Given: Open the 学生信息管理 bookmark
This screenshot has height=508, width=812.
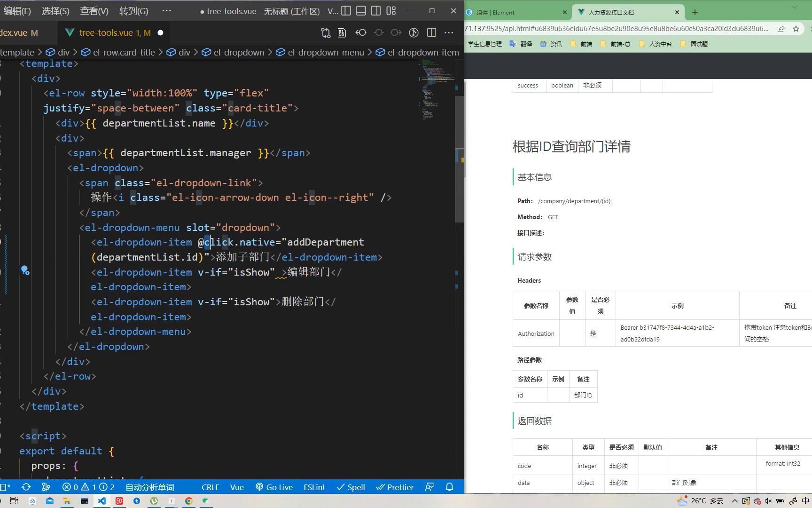Looking at the screenshot, I should (484, 44).
